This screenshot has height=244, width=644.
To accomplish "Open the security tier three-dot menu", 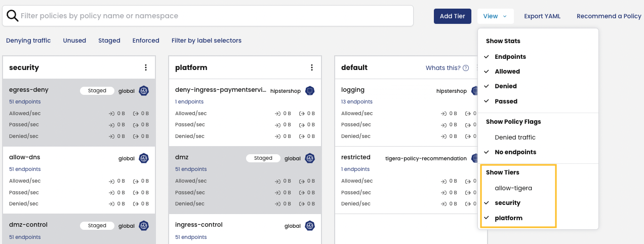I will 146,67.
